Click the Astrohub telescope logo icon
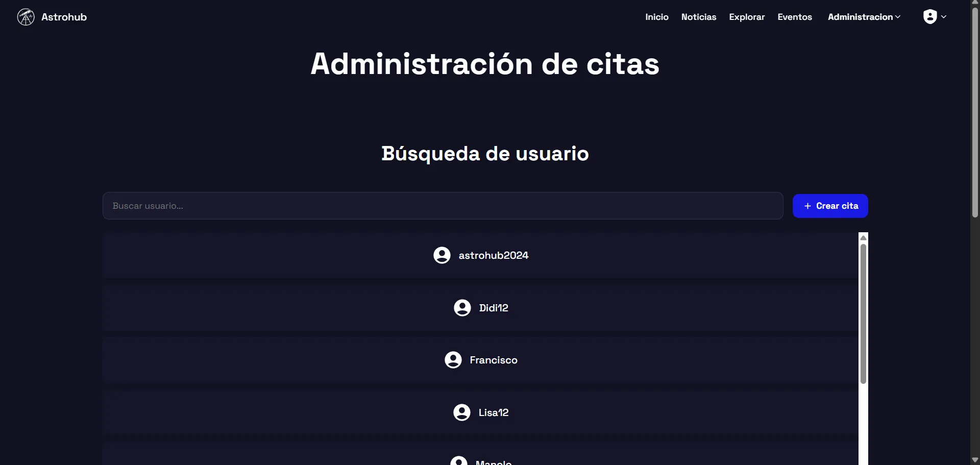The width and height of the screenshot is (980, 465). pyautogui.click(x=26, y=17)
